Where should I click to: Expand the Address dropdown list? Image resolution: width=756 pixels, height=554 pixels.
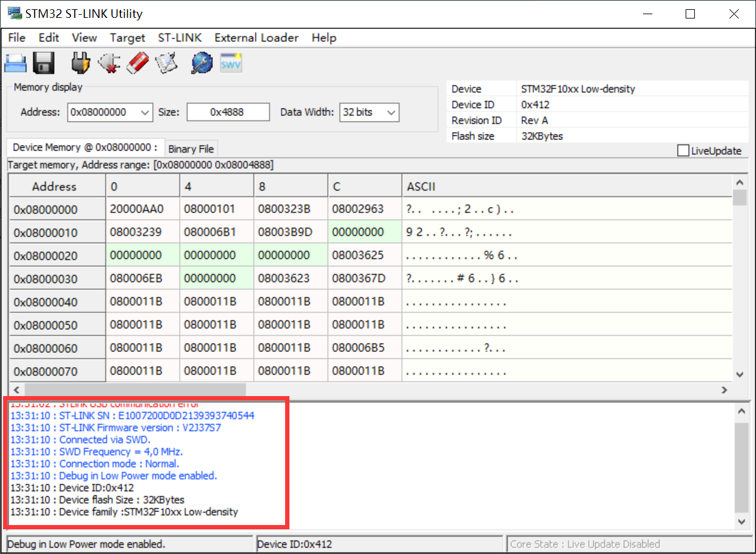(x=145, y=112)
